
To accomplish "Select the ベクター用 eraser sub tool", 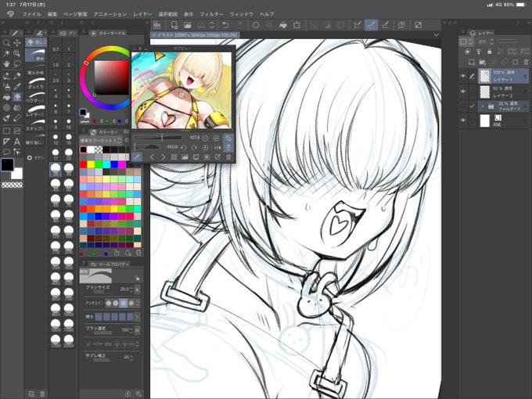I will pos(36,96).
